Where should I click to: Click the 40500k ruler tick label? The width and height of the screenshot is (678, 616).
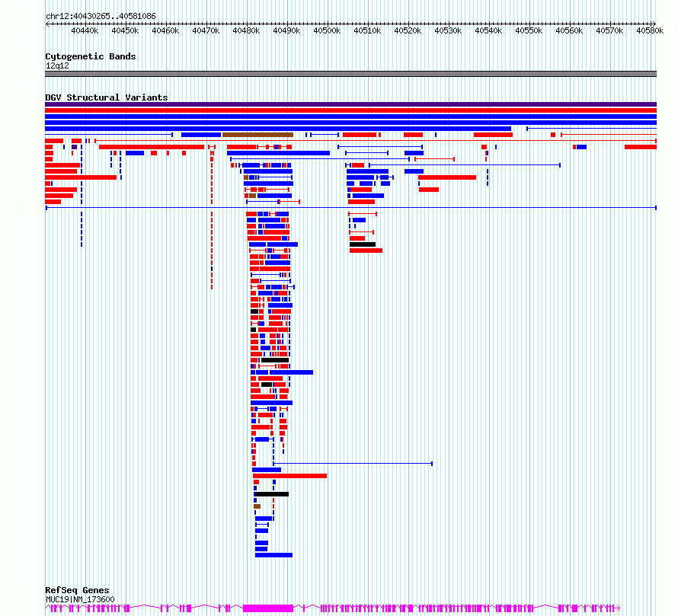[x=327, y=30]
